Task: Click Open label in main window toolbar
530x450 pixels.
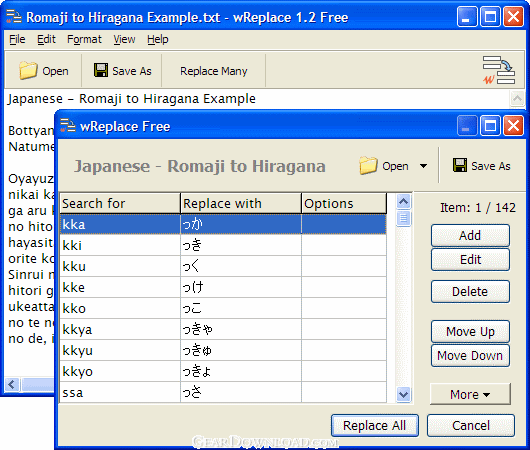Action: 55,71
